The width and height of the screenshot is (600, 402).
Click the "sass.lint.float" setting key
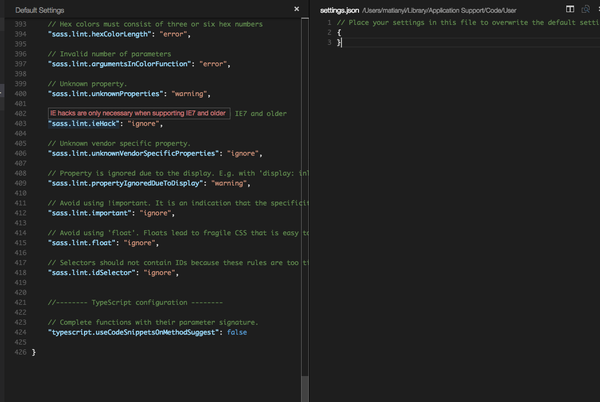[81, 243]
